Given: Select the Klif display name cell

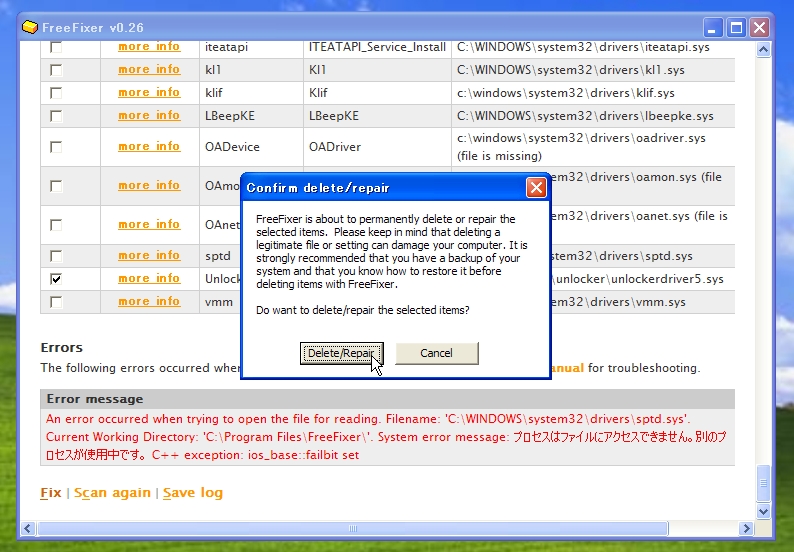Looking at the screenshot, I should click(377, 93).
